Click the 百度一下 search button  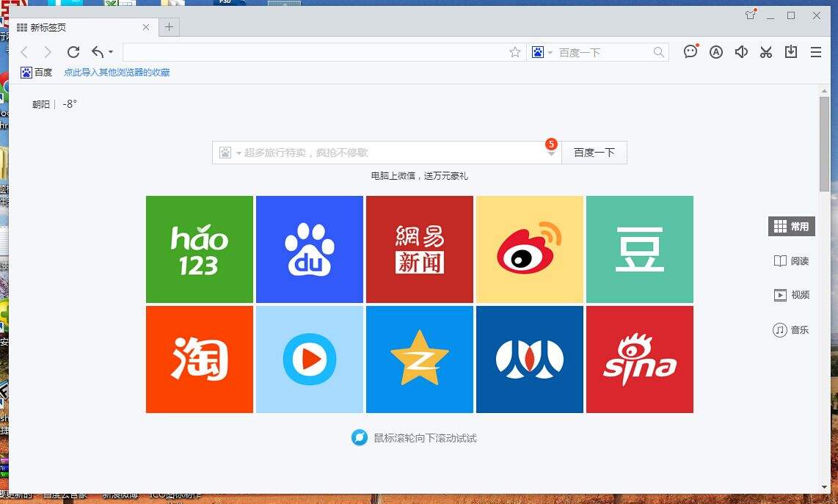594,153
